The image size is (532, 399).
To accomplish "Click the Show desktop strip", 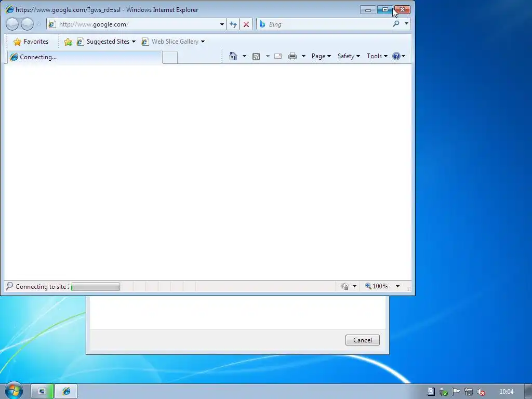I will [528, 392].
